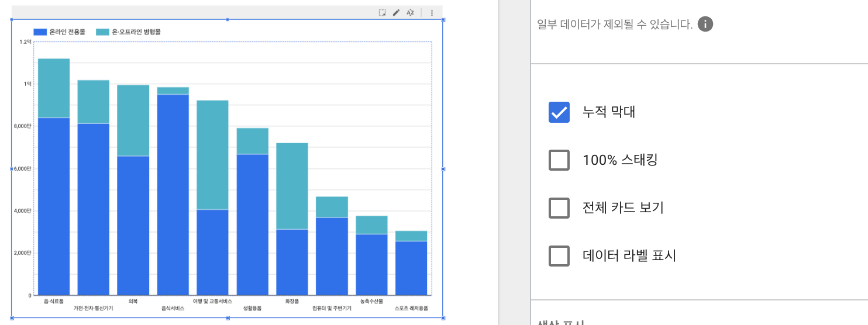Screen dimensions: 868x325
Task: Click the 음·식료품 bar
Action: click(x=54, y=177)
